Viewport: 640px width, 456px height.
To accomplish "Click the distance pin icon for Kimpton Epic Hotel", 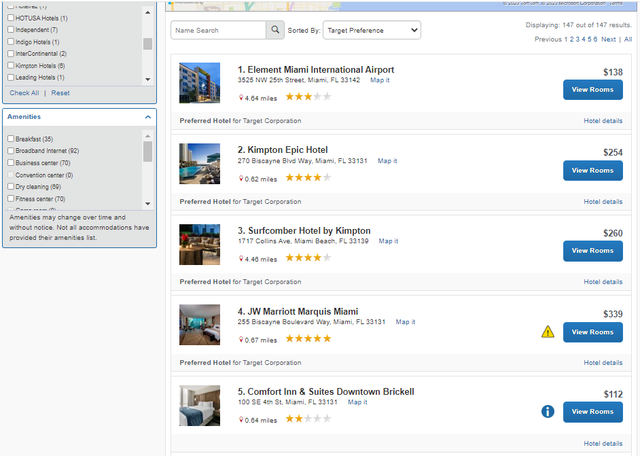I will click(x=241, y=179).
